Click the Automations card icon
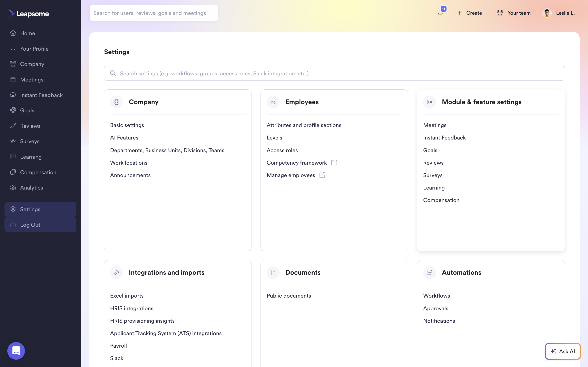This screenshot has width=588, height=367. [x=430, y=273]
